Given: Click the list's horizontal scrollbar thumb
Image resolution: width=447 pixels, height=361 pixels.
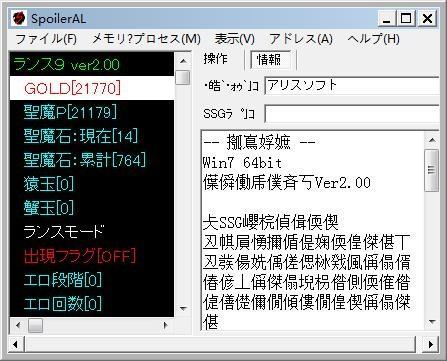Looking at the screenshot, I should [x=35, y=325].
